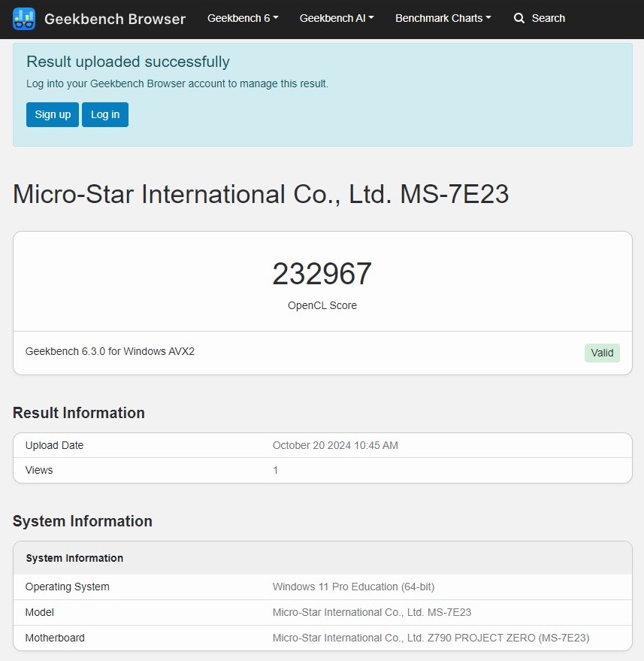Click the Valid status badge

point(602,353)
